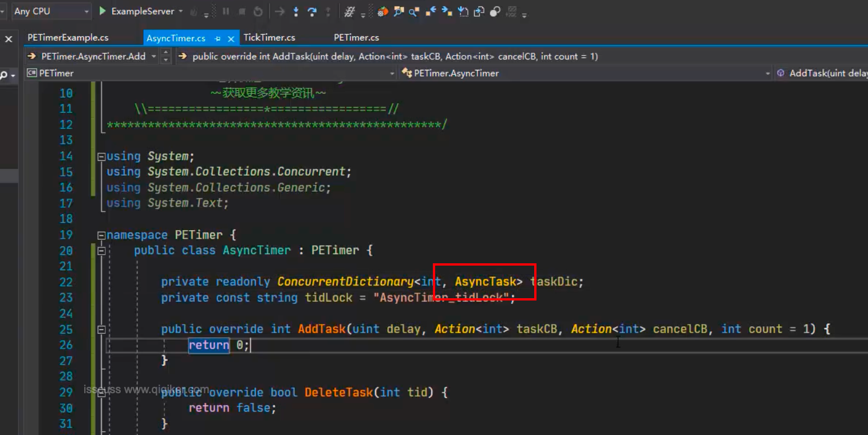Open the ExampleServer startup dropdown arrow
Image resolution: width=868 pixels, height=435 pixels.
[x=180, y=11]
